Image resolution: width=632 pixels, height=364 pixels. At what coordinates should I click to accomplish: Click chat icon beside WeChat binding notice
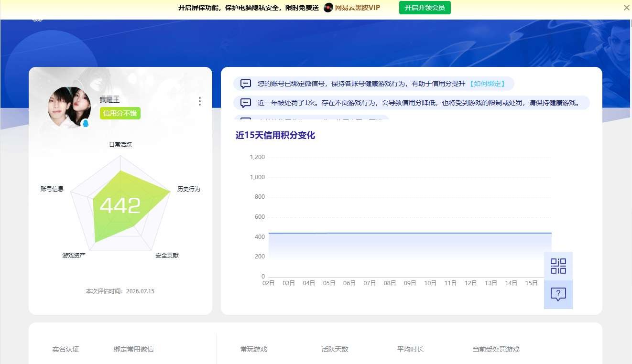[x=246, y=84]
